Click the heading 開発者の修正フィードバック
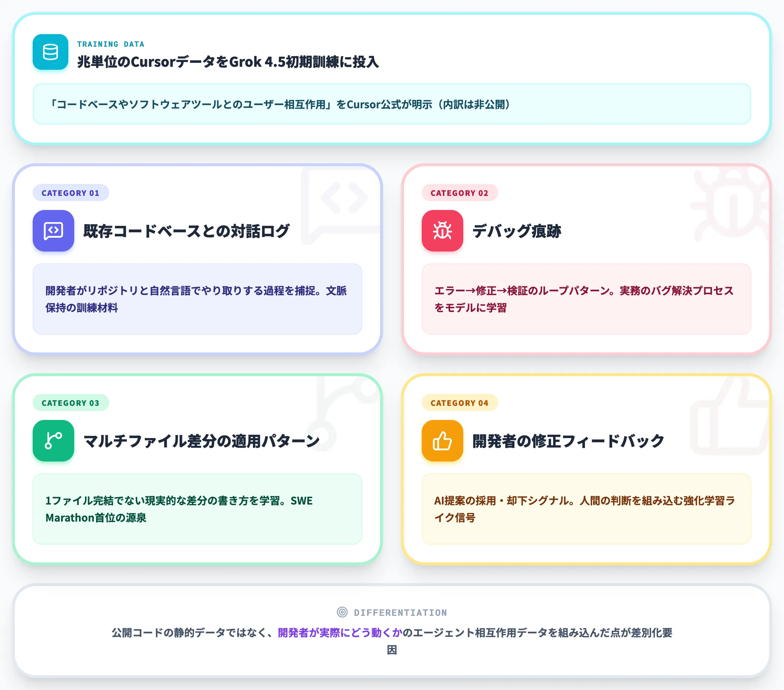The width and height of the screenshot is (784, 690). click(x=568, y=441)
